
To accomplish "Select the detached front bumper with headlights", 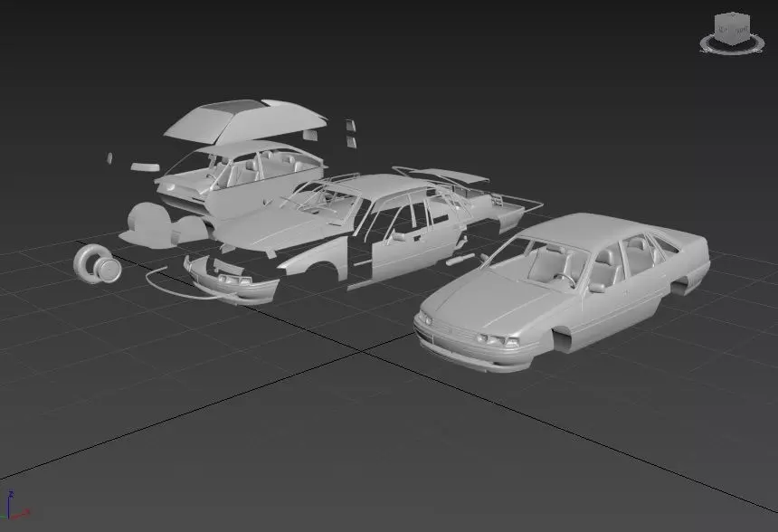I will point(232,280).
